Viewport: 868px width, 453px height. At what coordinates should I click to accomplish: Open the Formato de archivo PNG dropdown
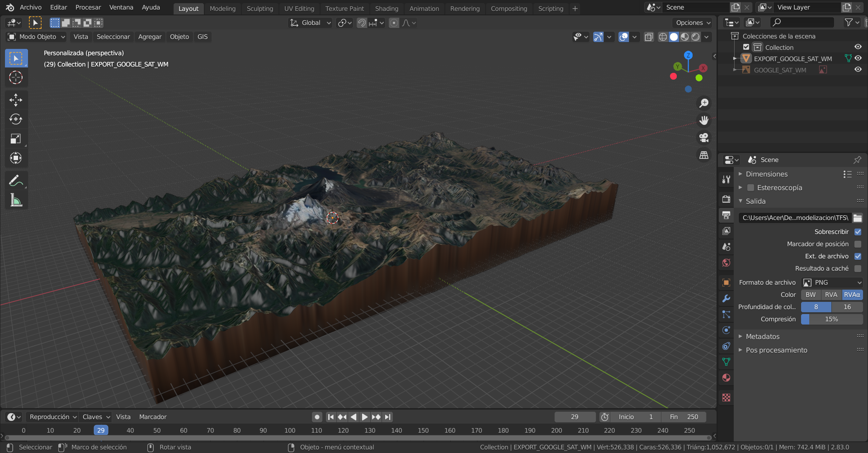[x=832, y=282]
